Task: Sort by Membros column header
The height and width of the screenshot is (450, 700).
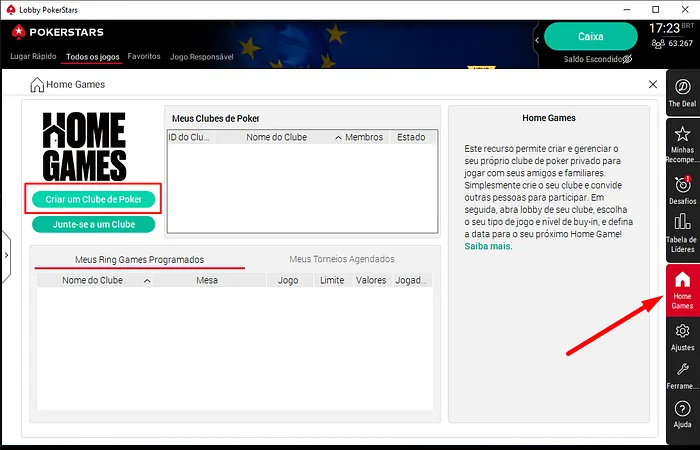Action: pos(364,137)
